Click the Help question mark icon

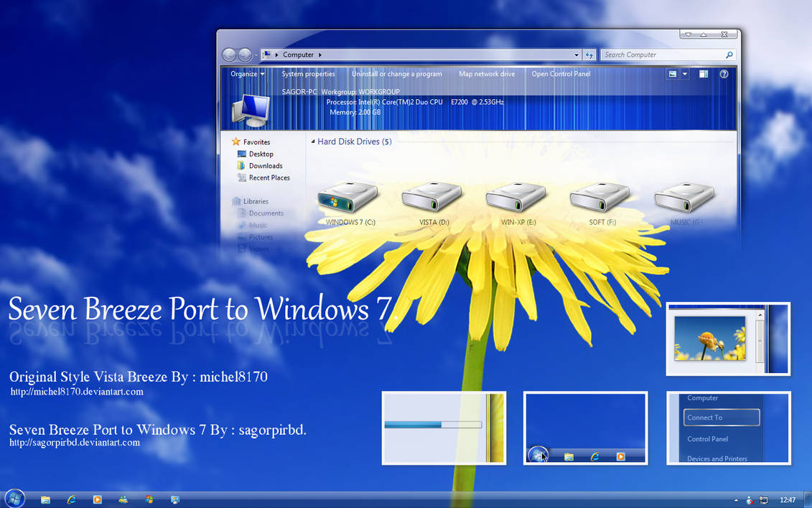pos(724,73)
